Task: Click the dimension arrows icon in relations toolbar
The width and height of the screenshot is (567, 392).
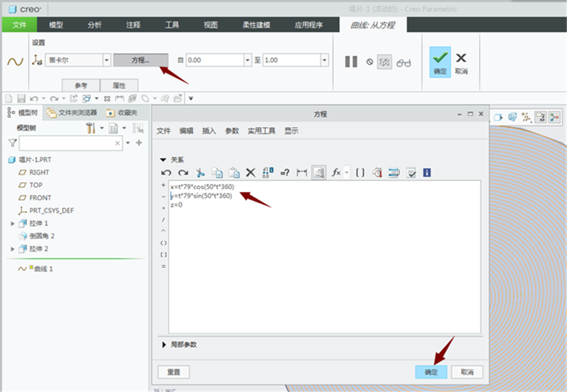Action: [x=302, y=172]
